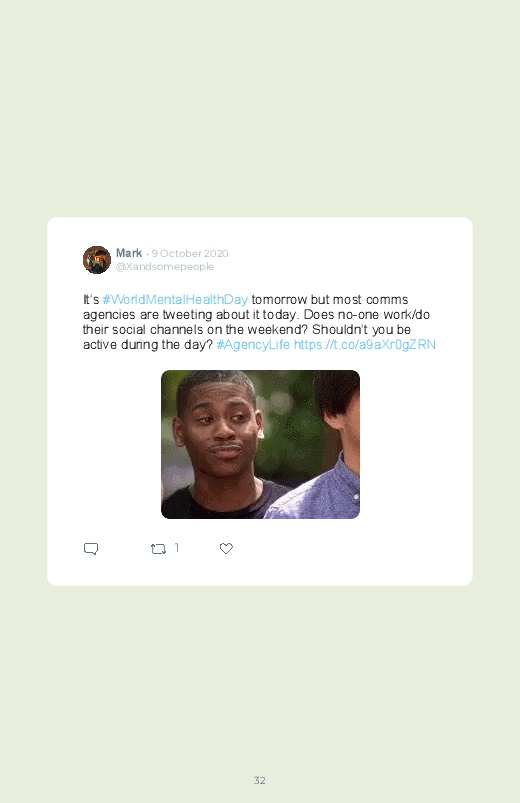Retweet Mark's tweet using the retweet icon
This screenshot has height=803, width=520.
[158, 549]
